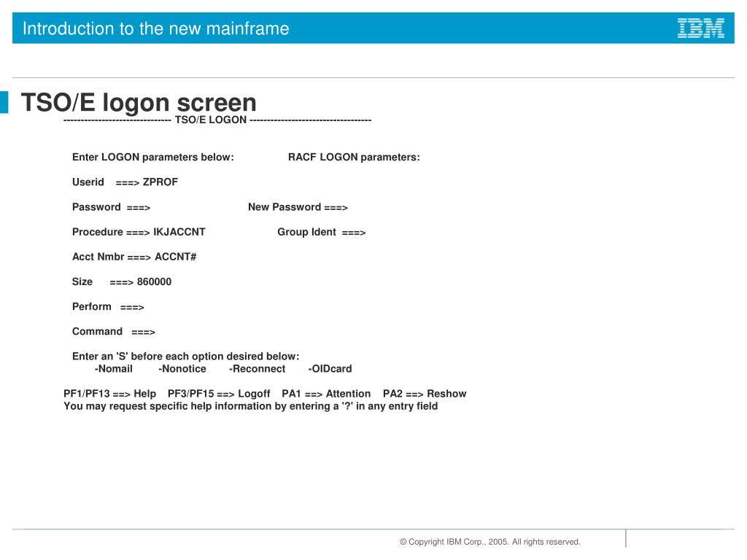Viewport: 747px width, 560px height.
Task: Click 'PF1/PF13 ==> Help' key hint
Action: tap(110, 394)
